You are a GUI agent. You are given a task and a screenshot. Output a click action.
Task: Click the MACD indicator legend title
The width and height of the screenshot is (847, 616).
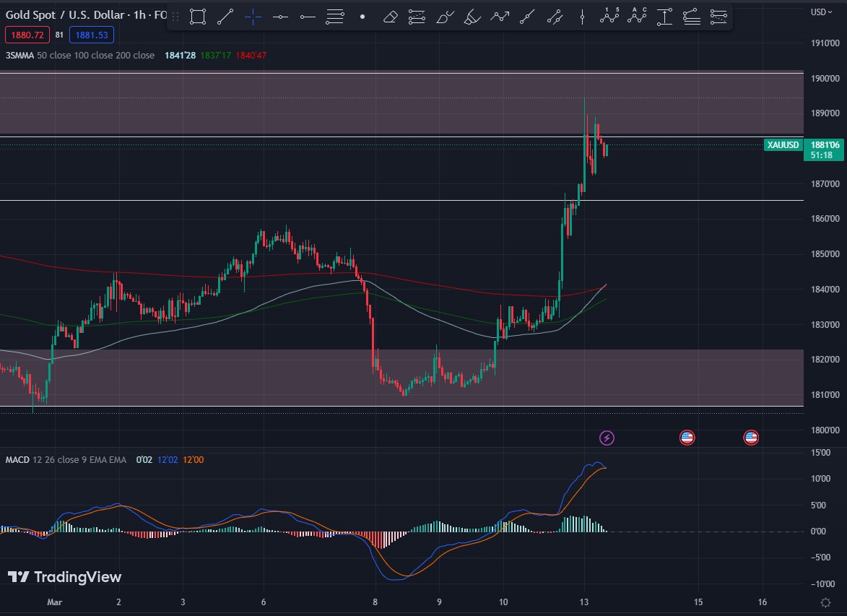[x=18, y=459]
